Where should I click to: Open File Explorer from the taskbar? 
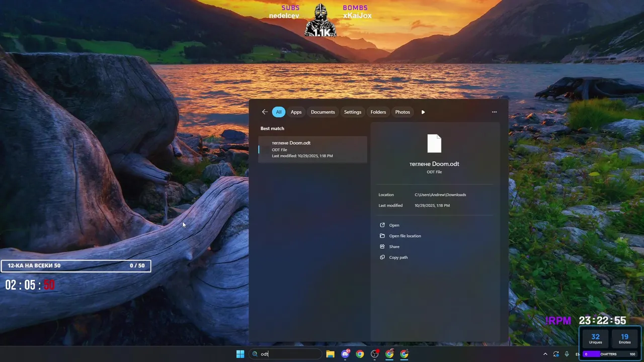coord(330,354)
